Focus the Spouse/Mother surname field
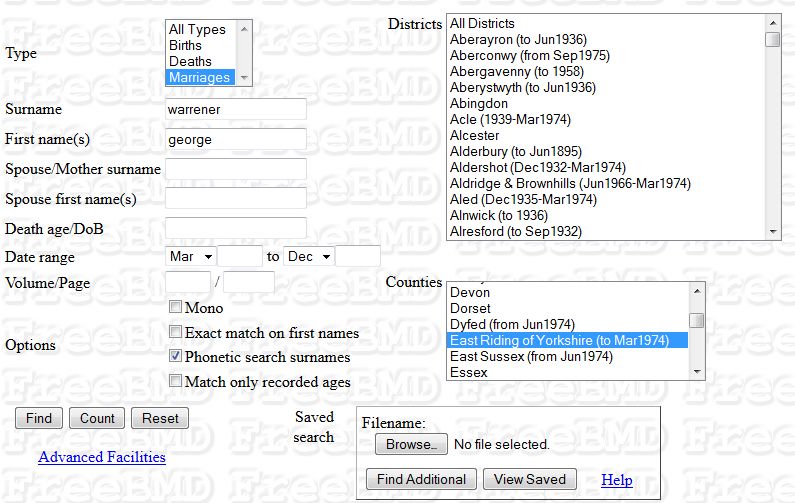The image size is (795, 503). coord(236,169)
